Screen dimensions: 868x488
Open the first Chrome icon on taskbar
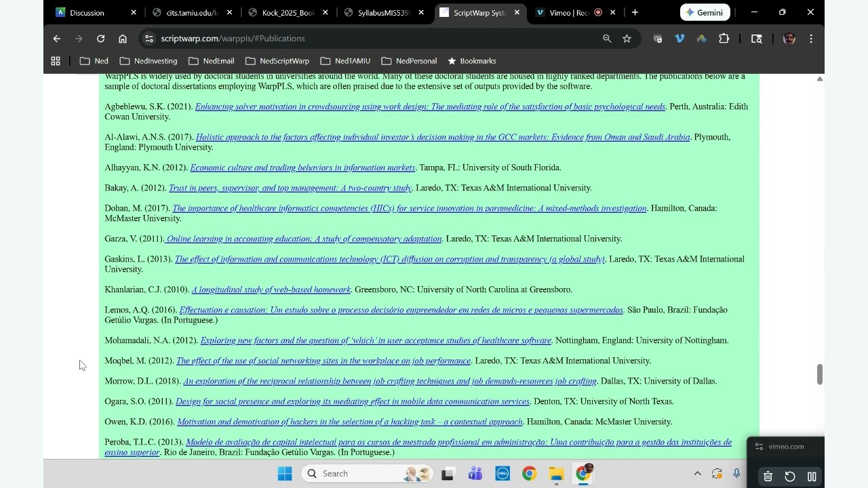pos(529,474)
